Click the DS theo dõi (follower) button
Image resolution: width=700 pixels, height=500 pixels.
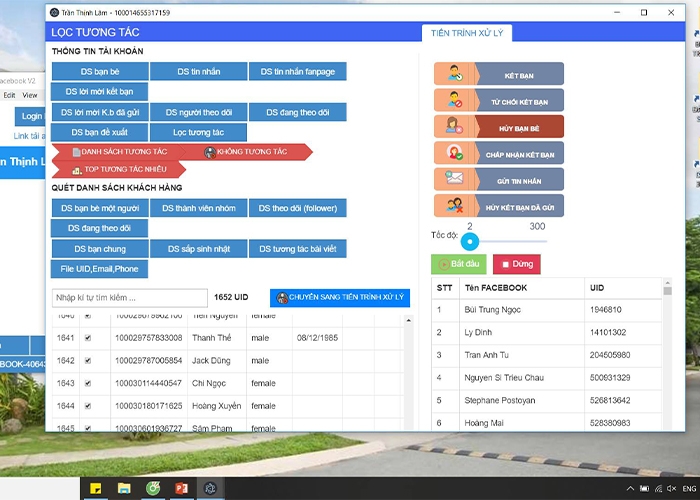[298, 208]
